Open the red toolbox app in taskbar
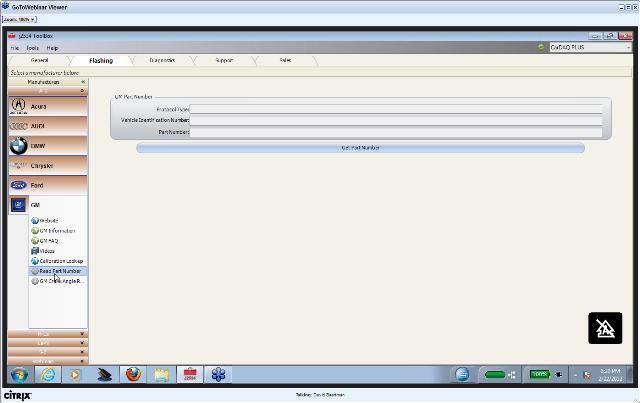Viewport: 640px width, 403px height. 190,374
